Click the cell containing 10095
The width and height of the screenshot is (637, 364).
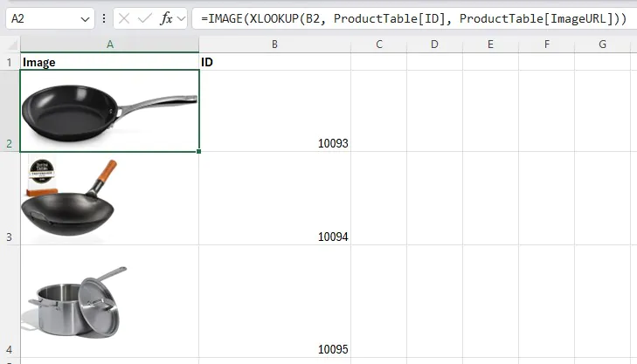[x=274, y=301]
